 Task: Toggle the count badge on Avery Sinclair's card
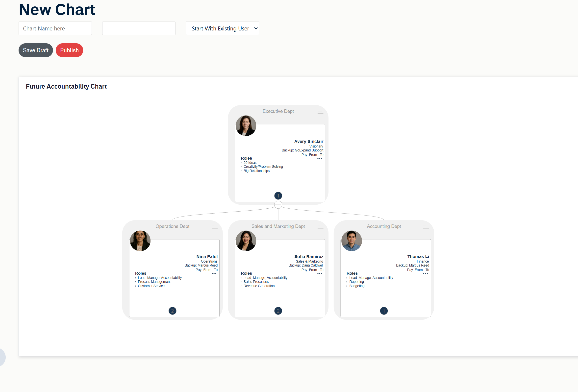[x=278, y=196]
